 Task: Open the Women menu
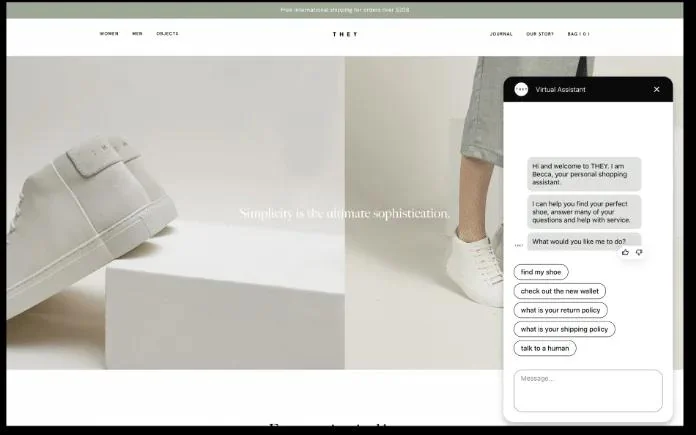pyautogui.click(x=109, y=34)
